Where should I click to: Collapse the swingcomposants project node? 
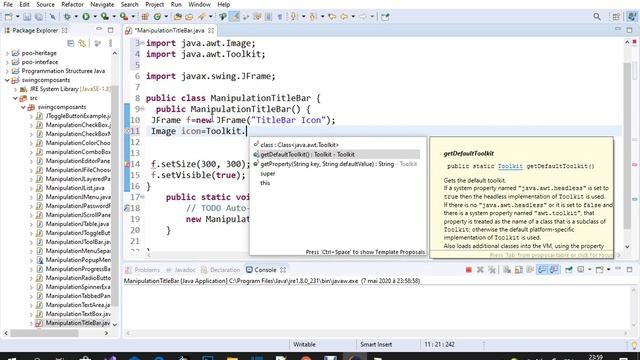pos(7,80)
